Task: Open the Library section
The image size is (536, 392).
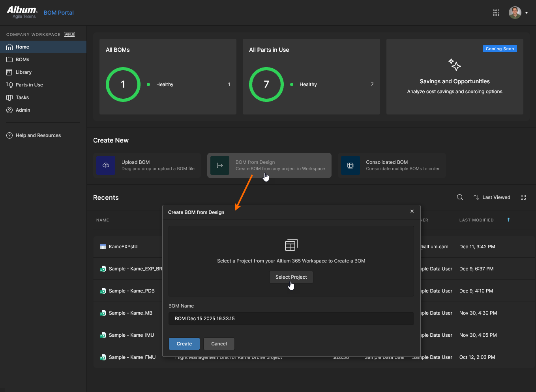Action: click(x=24, y=72)
